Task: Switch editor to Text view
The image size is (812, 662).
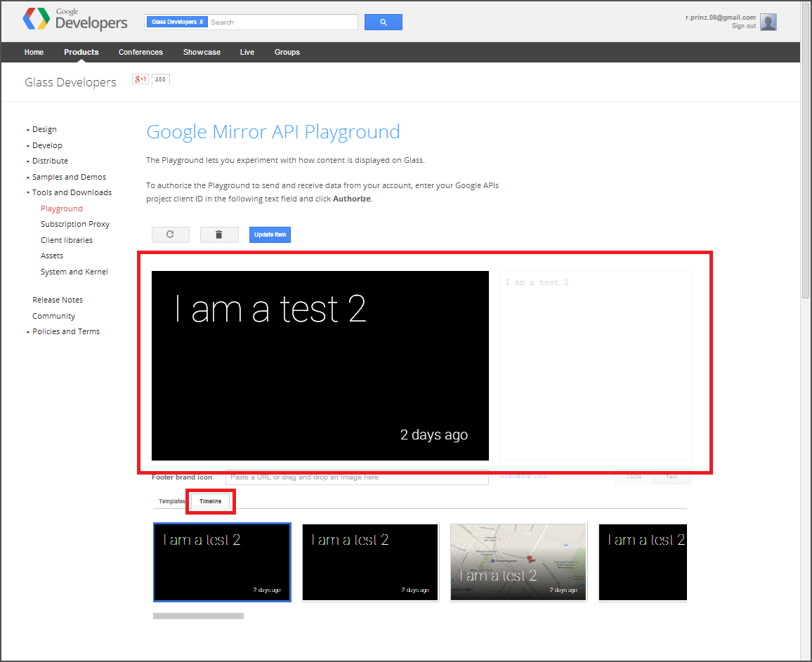Action: click(x=672, y=477)
